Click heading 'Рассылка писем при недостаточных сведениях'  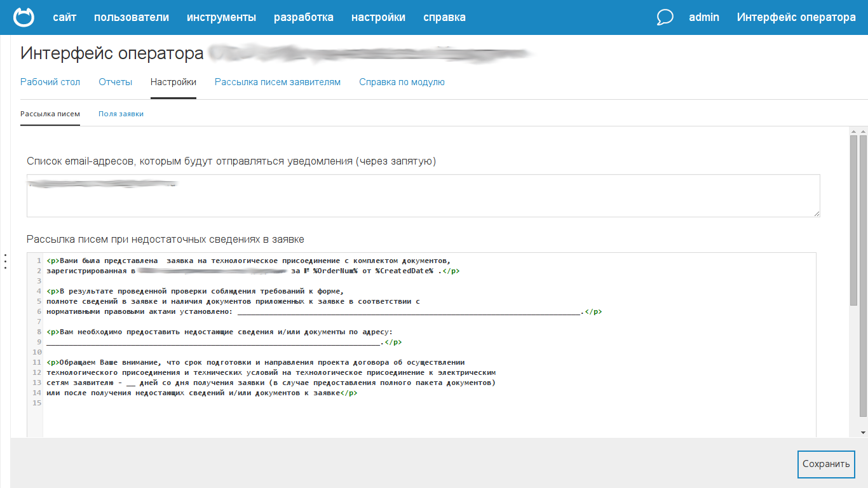[165, 240]
